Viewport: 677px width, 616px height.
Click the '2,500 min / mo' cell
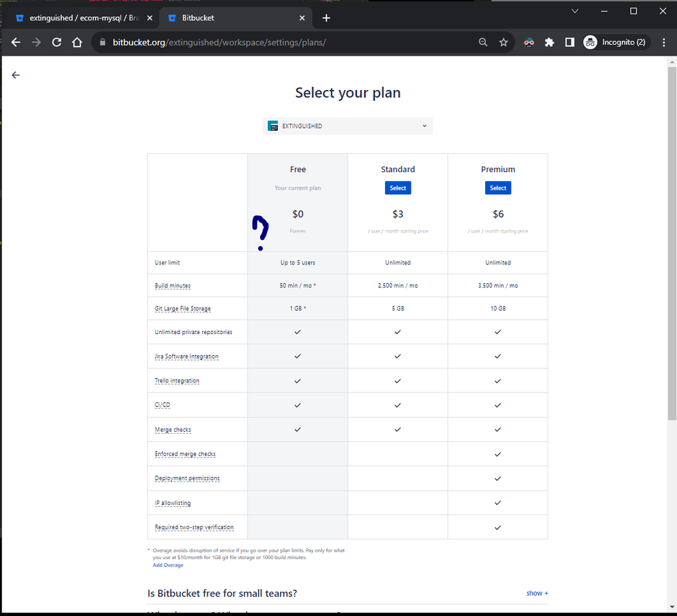click(x=398, y=285)
